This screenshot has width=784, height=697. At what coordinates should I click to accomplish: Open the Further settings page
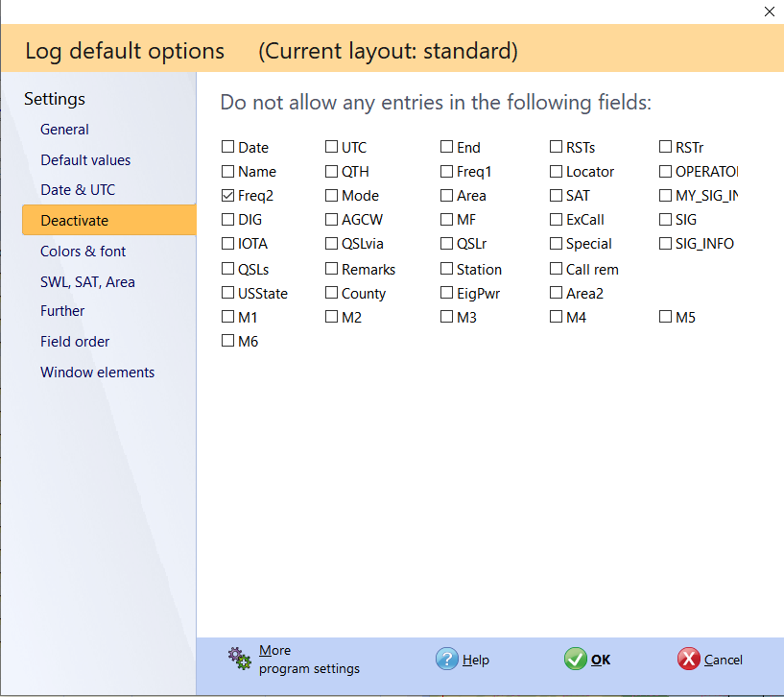(x=62, y=311)
